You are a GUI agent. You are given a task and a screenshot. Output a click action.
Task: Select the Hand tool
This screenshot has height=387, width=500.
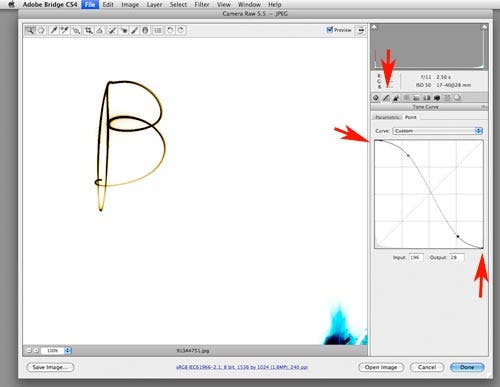(41, 30)
